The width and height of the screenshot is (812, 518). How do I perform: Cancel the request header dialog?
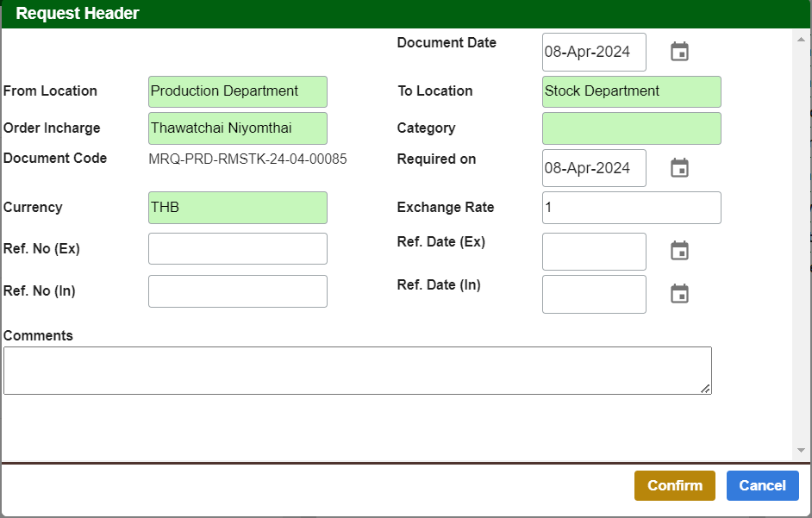[x=762, y=485]
